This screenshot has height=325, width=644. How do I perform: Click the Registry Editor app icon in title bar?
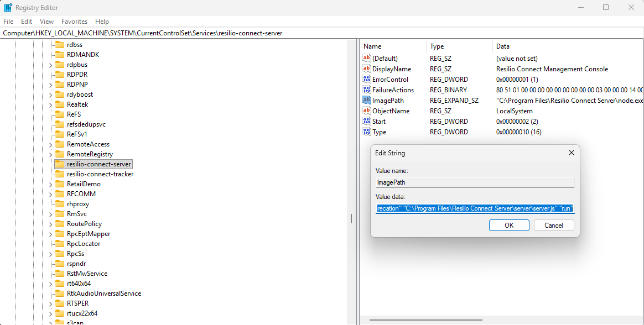coord(8,8)
